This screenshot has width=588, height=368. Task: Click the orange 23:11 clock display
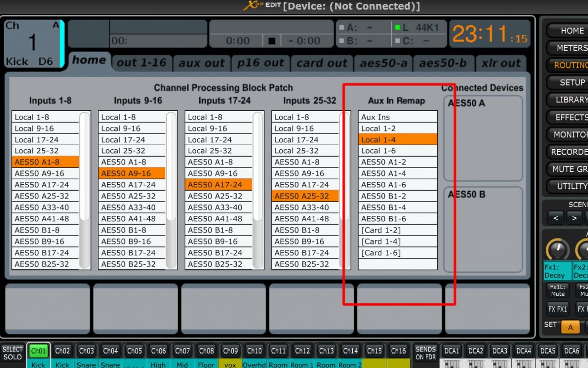tap(490, 34)
